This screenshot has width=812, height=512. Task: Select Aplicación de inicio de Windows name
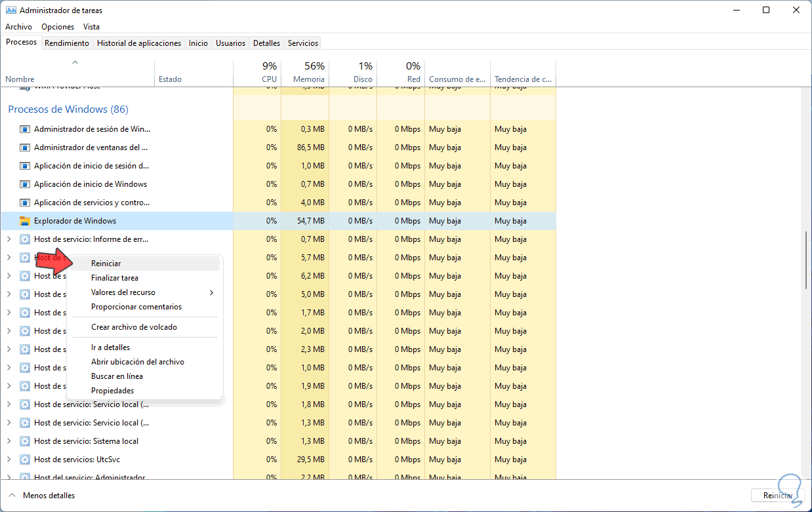(91, 184)
